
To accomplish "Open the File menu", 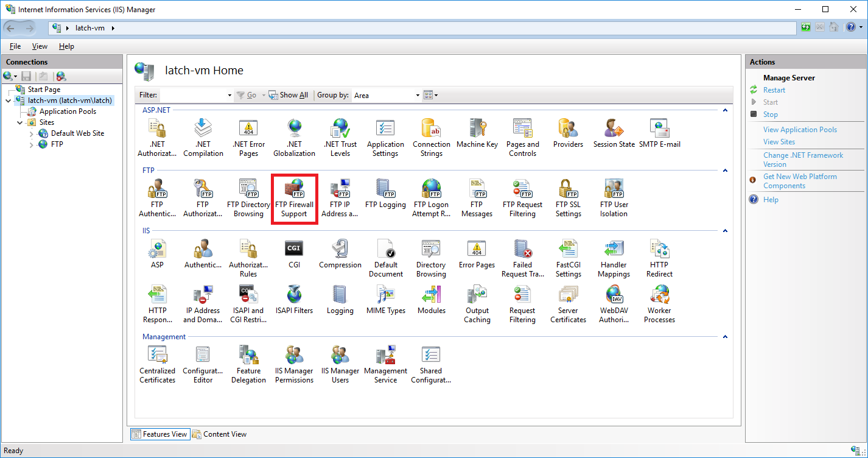I will point(15,46).
